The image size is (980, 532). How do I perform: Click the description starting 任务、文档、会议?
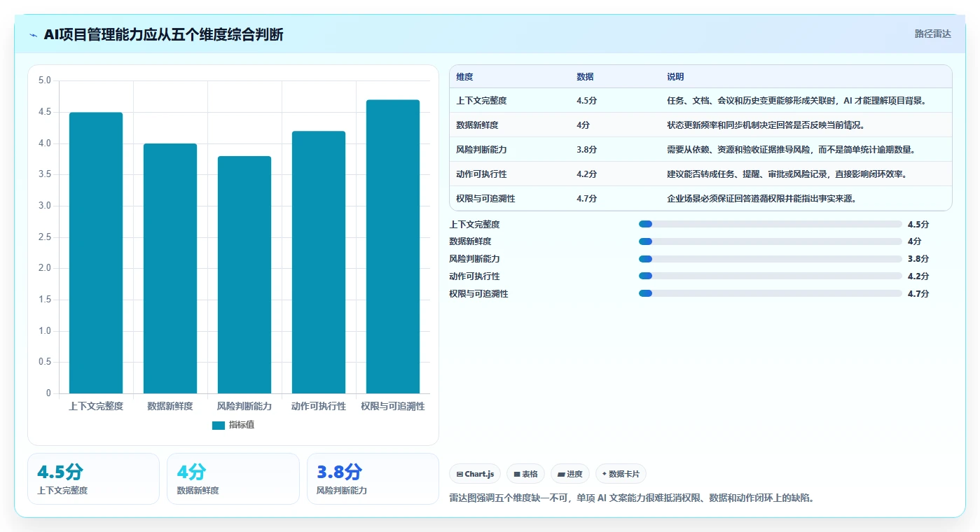pyautogui.click(x=797, y=101)
